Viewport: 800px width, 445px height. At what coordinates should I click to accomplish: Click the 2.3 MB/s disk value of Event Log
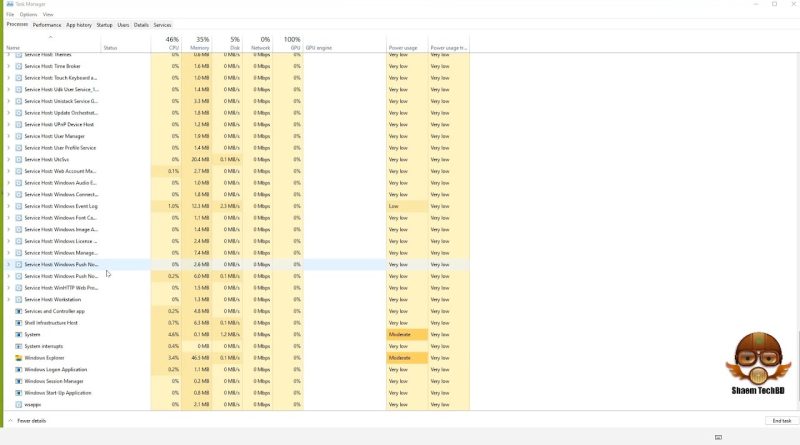(231, 206)
